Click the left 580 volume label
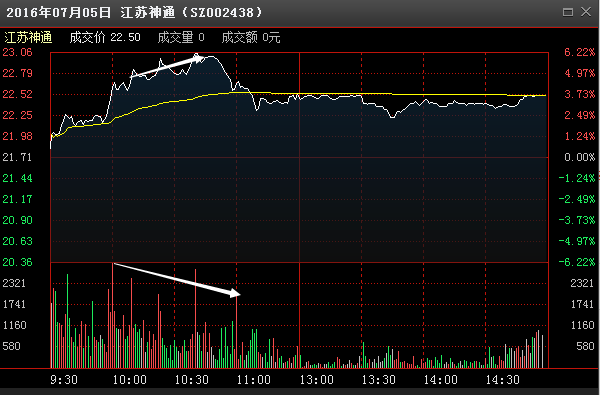This screenshot has height=395, width=600. tap(11, 346)
